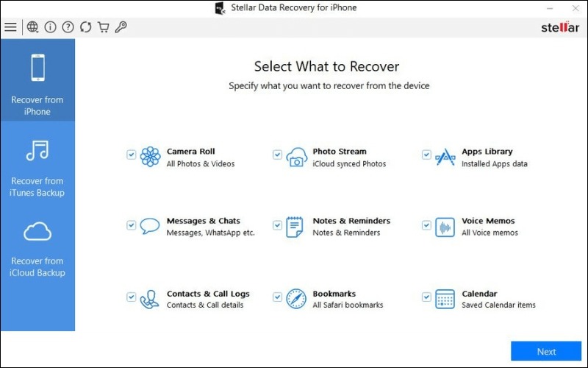Click 'Saved Calendar items' text

pyautogui.click(x=499, y=305)
